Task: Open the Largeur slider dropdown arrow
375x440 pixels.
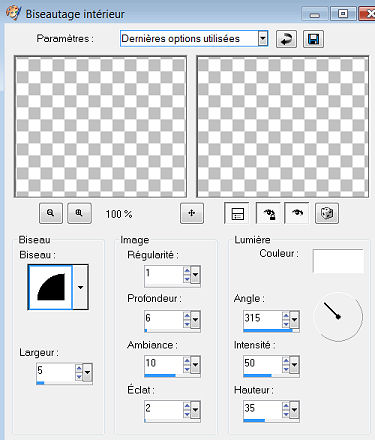Action: coord(87,372)
